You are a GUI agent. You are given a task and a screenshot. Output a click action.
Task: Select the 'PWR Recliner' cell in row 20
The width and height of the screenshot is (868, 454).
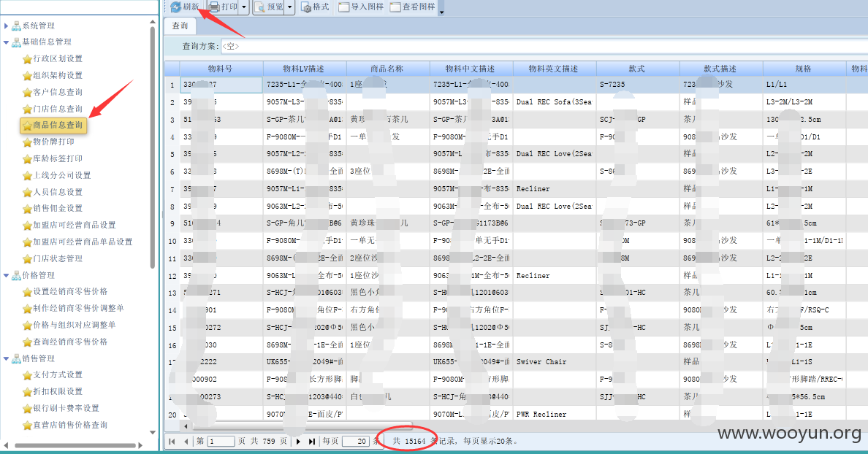click(x=554, y=414)
